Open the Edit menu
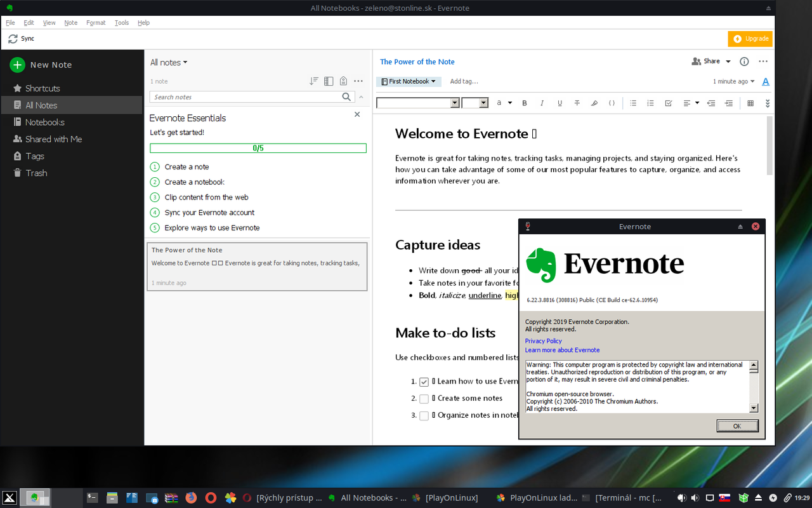This screenshot has width=812, height=508. [x=29, y=22]
